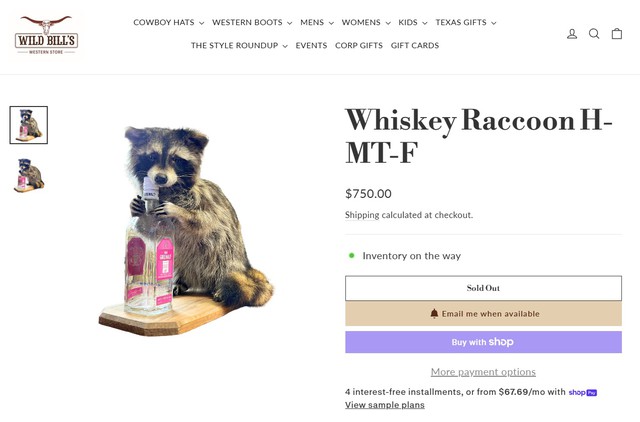Expand the Western Boots dropdown
This screenshot has width=640, height=422.
[252, 22]
